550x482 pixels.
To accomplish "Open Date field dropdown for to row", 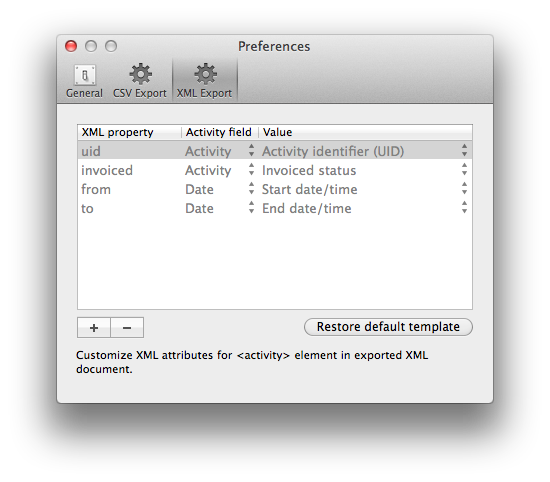I will (220, 208).
